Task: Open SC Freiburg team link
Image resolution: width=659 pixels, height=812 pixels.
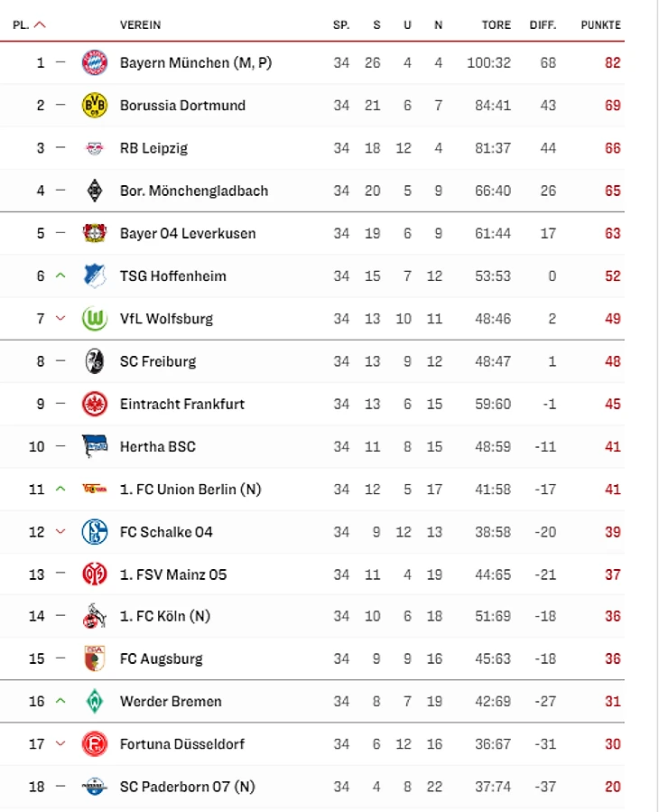Action: pyautogui.click(x=157, y=361)
